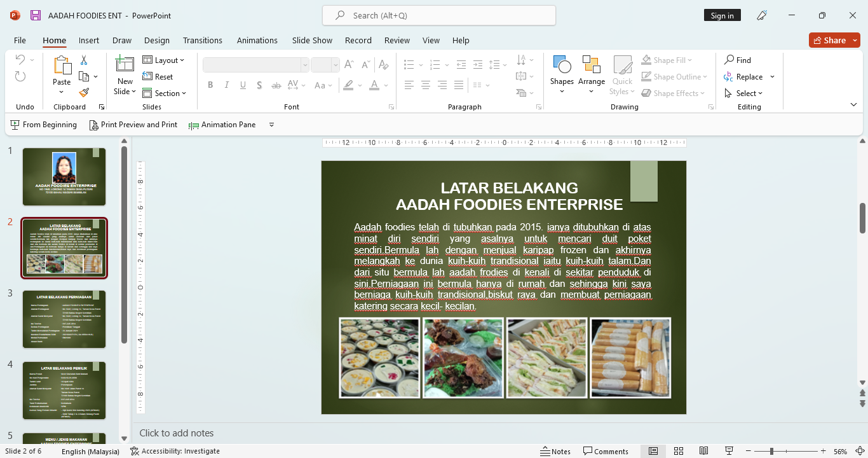Clear all formatting icon
Viewport: 868px width, 458px height.
click(383, 65)
